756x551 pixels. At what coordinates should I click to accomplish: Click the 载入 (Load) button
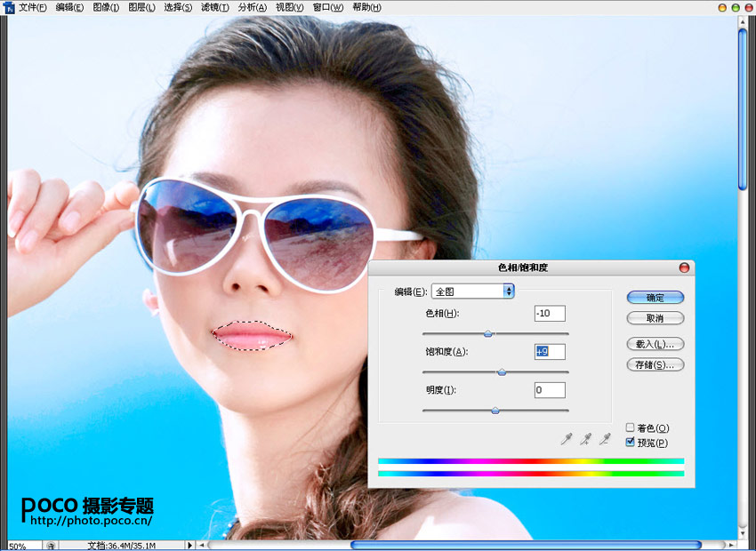click(655, 343)
